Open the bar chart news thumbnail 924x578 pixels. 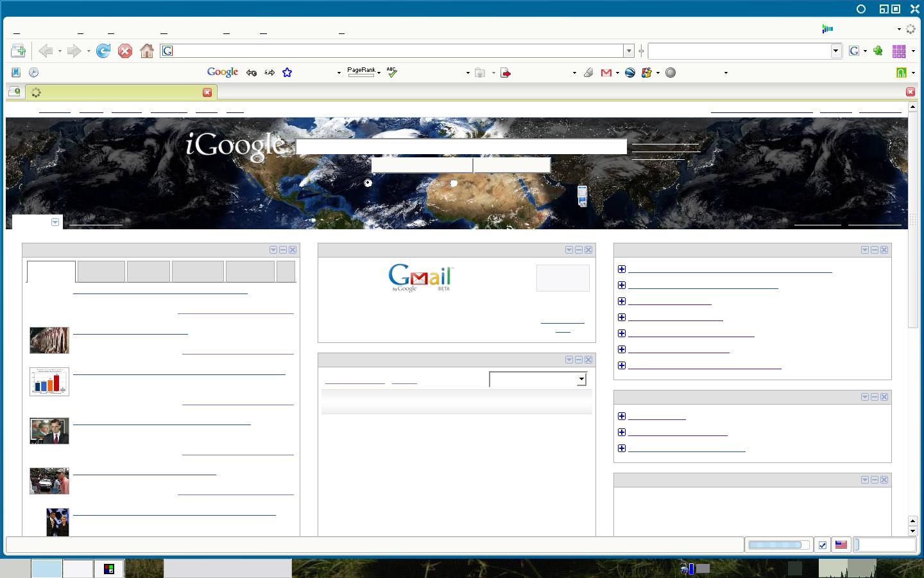pyautogui.click(x=49, y=381)
